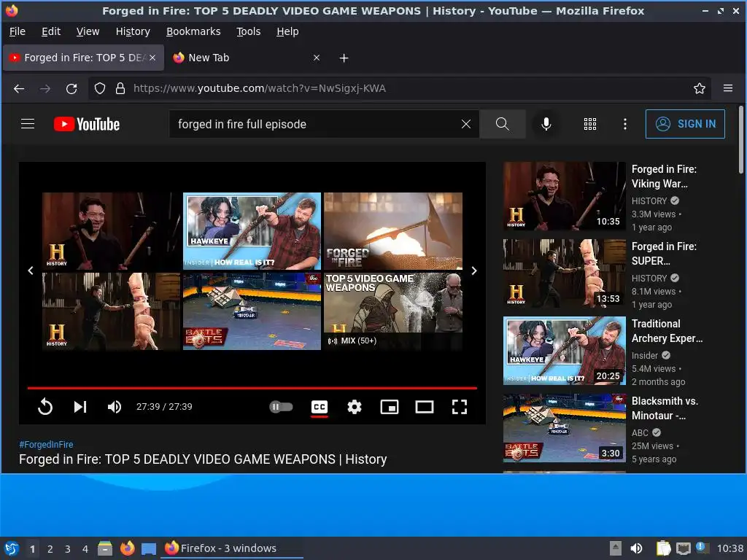Open the taskbar start menu
Image resolution: width=747 pixels, height=560 pixels.
click(12, 548)
